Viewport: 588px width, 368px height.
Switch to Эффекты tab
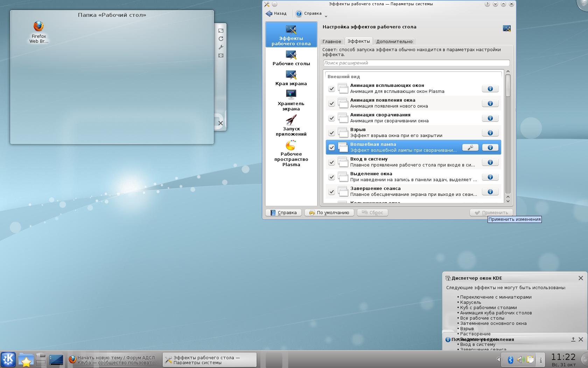pos(359,41)
